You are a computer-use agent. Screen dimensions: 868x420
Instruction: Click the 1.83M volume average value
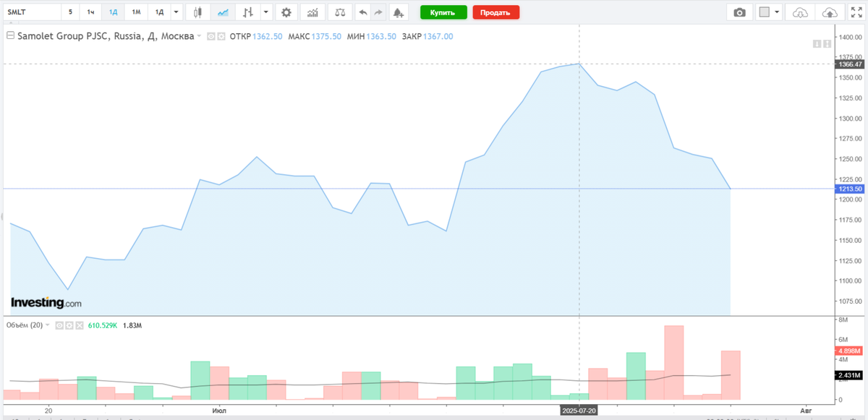pos(132,325)
